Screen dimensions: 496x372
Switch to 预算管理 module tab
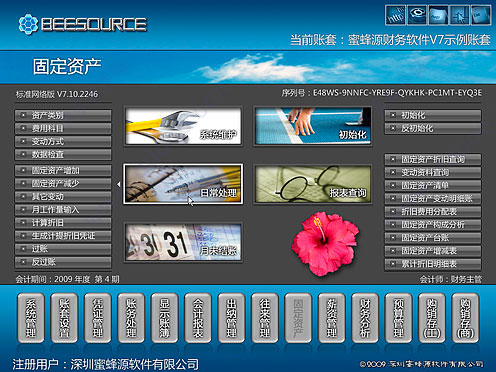(x=399, y=318)
